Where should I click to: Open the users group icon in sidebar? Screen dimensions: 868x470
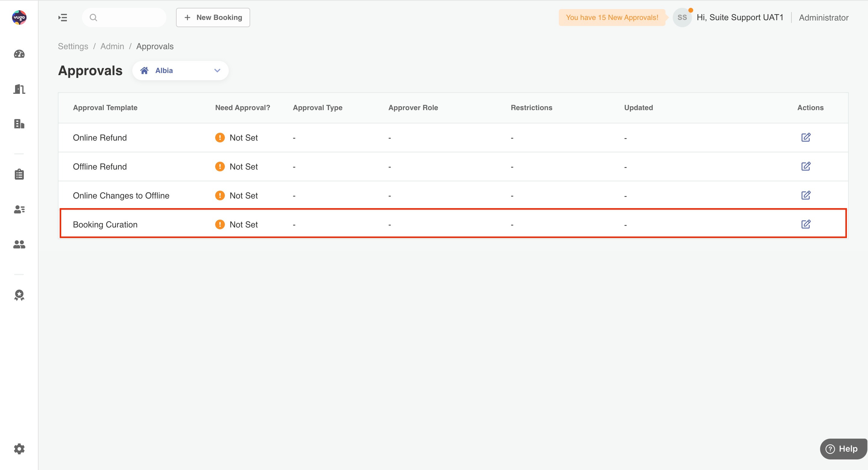pos(19,244)
